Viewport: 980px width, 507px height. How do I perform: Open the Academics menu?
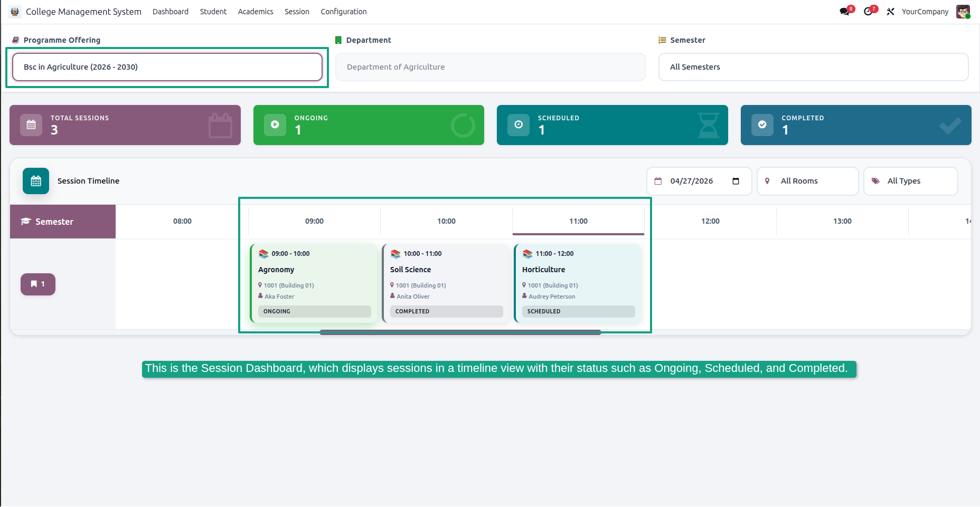click(x=256, y=12)
